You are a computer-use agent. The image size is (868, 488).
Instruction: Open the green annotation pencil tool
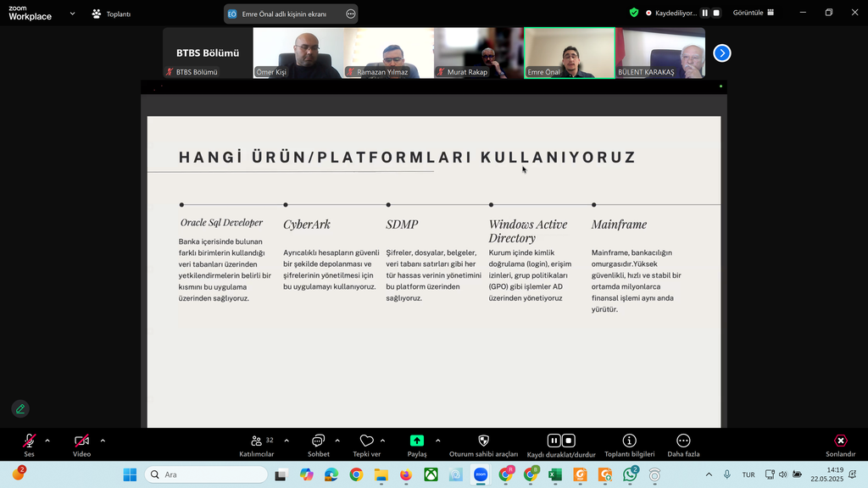[20, 409]
